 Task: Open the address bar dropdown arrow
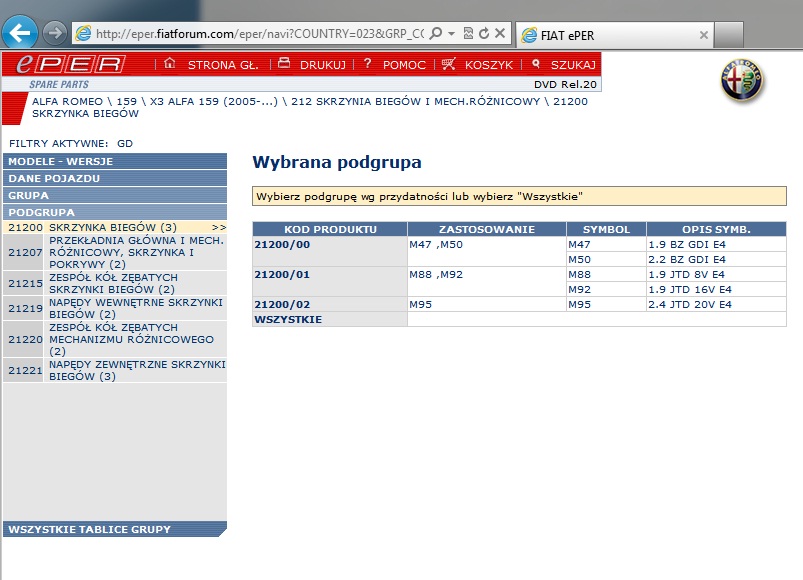click(451, 34)
